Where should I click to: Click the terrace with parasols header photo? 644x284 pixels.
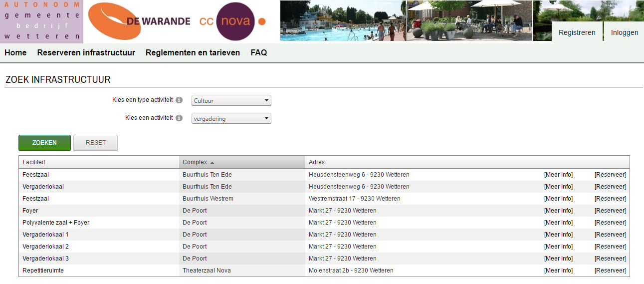[469, 21]
